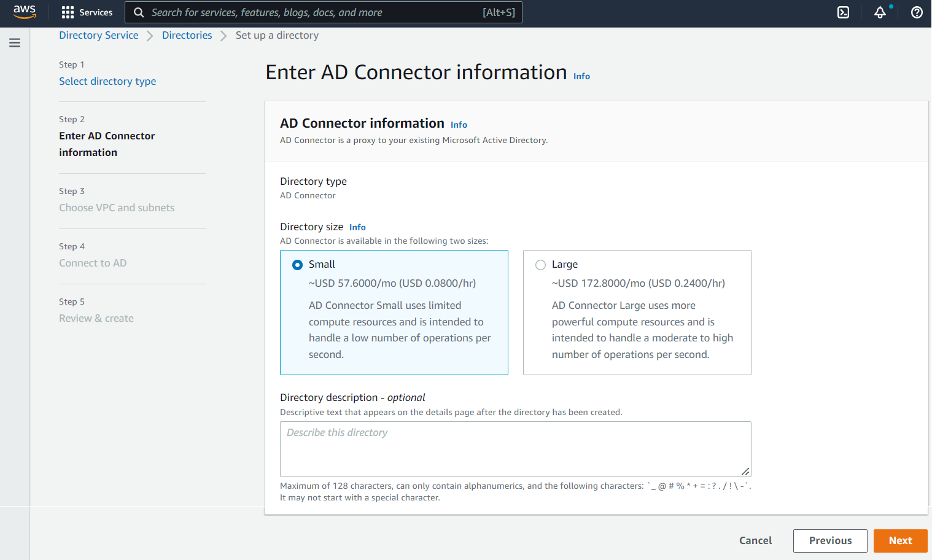The image size is (932, 560).
Task: Click Info beside AD Connector information panel
Action: [x=459, y=125]
